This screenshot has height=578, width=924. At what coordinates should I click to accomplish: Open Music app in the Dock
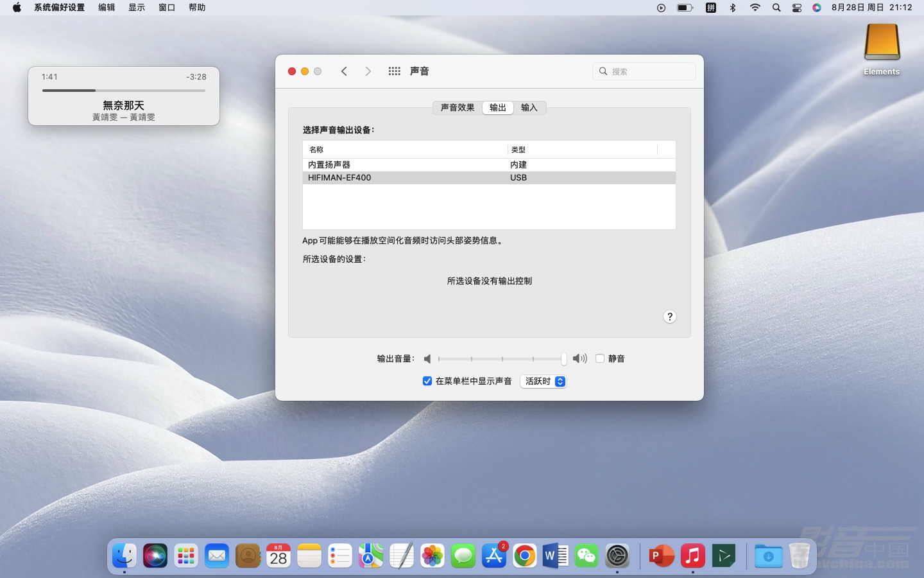click(x=693, y=556)
